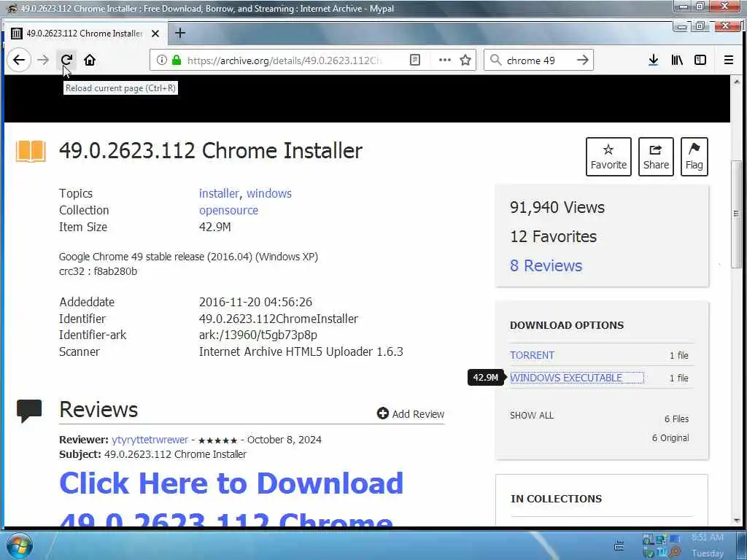Click the forward navigation arrow
The image size is (747, 560).
(x=43, y=60)
